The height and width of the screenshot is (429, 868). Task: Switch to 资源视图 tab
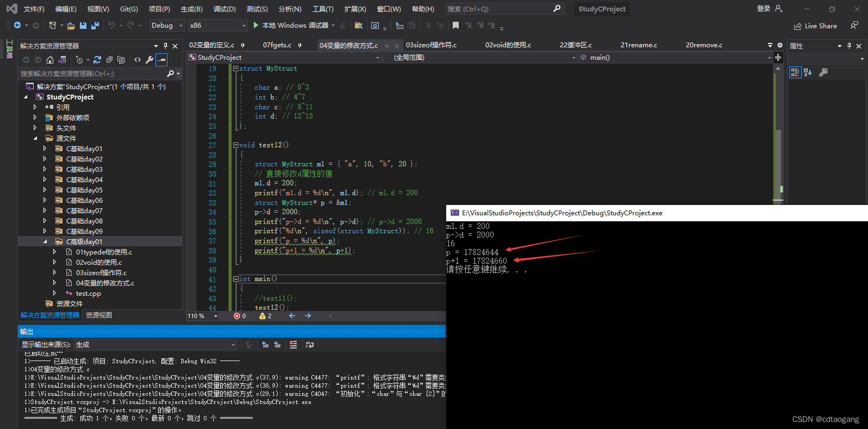tap(99, 315)
